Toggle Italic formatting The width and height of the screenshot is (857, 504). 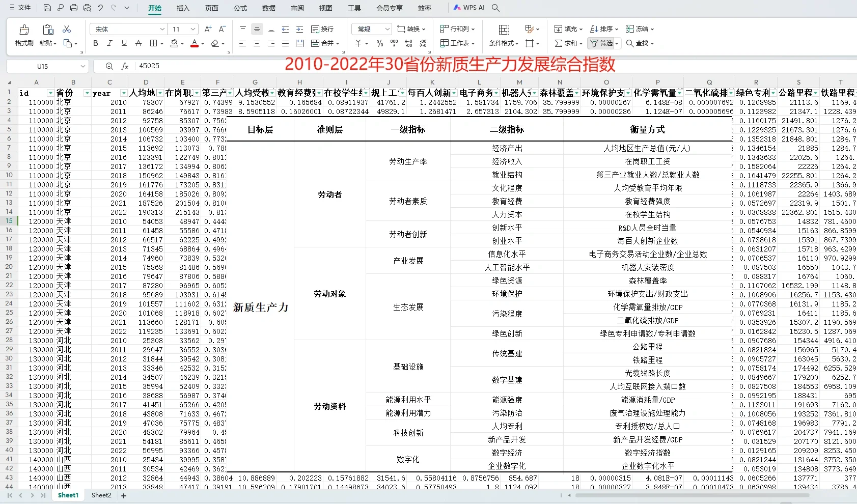pyautogui.click(x=109, y=43)
